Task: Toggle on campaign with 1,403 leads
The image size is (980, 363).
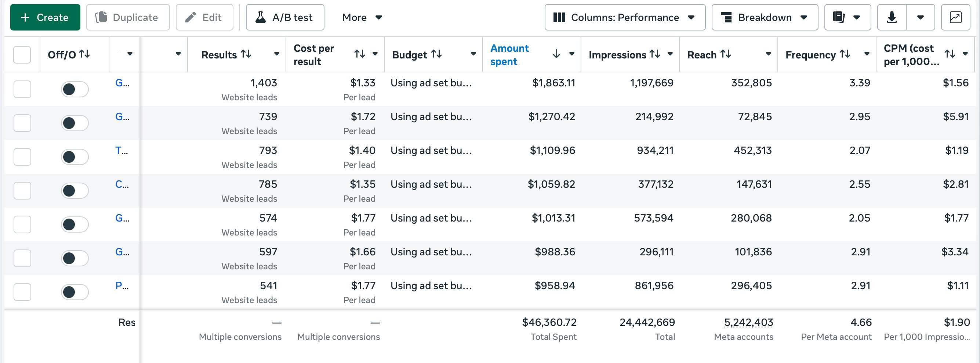Action: (x=75, y=90)
